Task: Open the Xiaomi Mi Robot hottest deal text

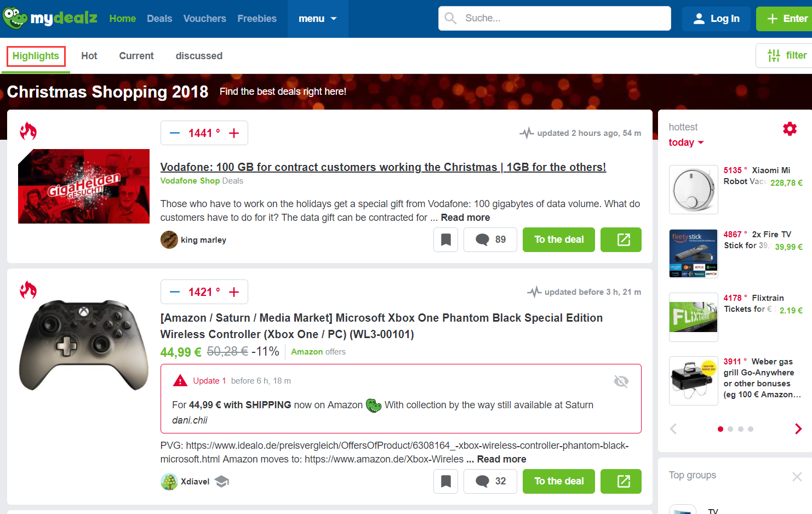Action: point(763,176)
